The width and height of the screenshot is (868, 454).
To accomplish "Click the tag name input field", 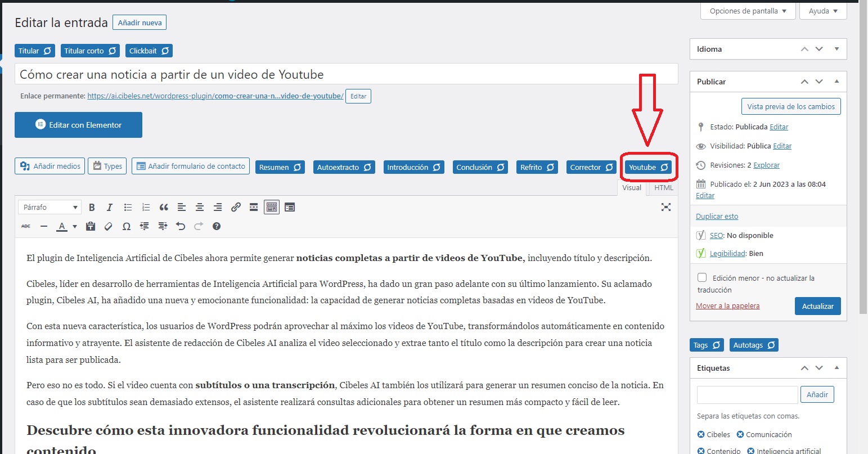I will 747,395.
